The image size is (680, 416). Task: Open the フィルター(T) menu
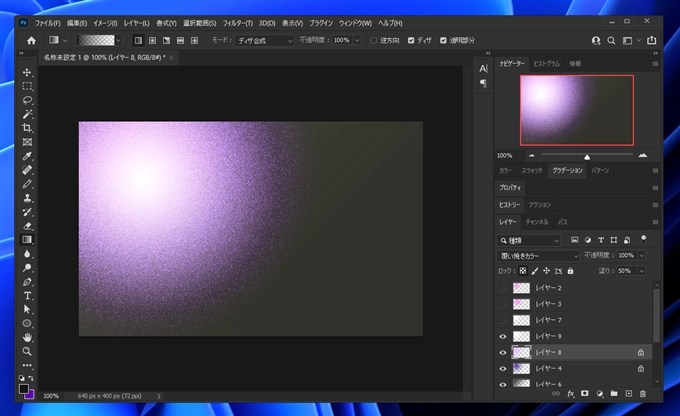click(239, 21)
